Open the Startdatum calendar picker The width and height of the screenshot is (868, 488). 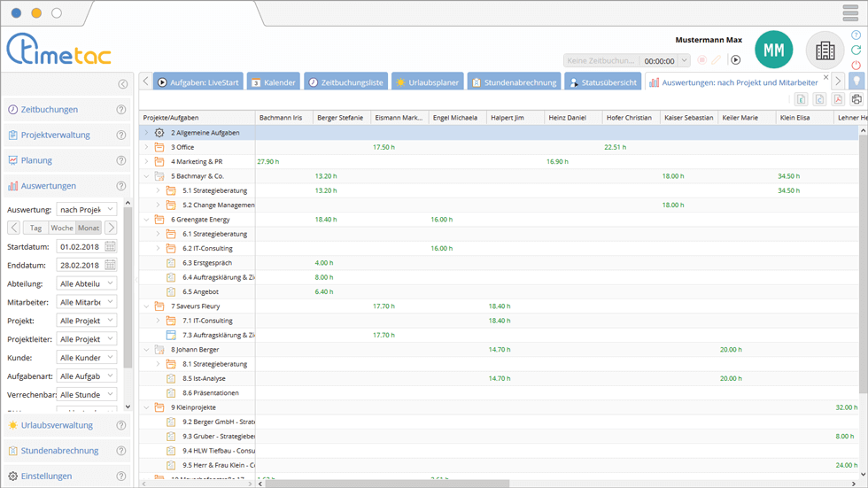(x=111, y=246)
